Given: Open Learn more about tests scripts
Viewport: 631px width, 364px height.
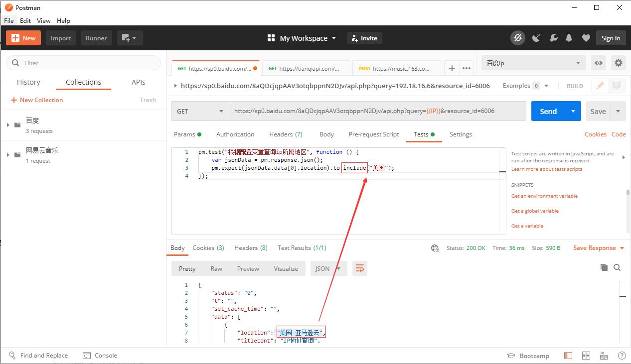Looking at the screenshot, I should point(547,169).
